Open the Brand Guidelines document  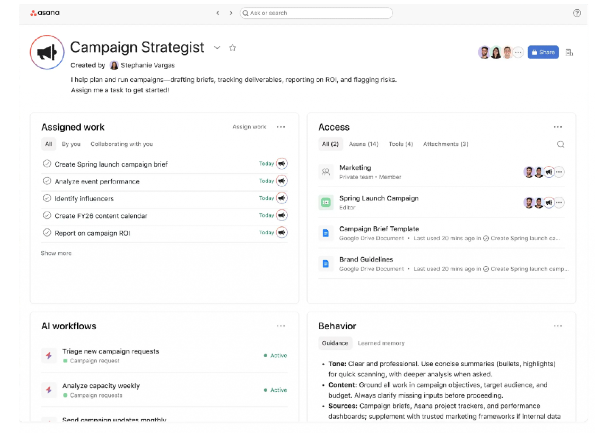coord(366,260)
